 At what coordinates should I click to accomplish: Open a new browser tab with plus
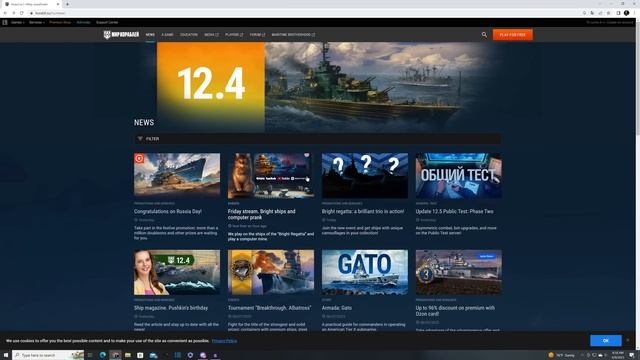(x=67, y=4)
